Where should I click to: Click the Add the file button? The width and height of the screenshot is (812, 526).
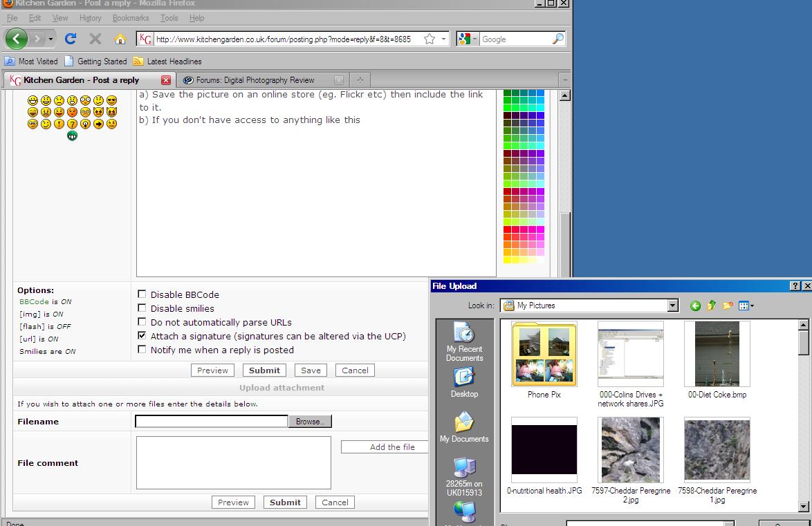391,447
